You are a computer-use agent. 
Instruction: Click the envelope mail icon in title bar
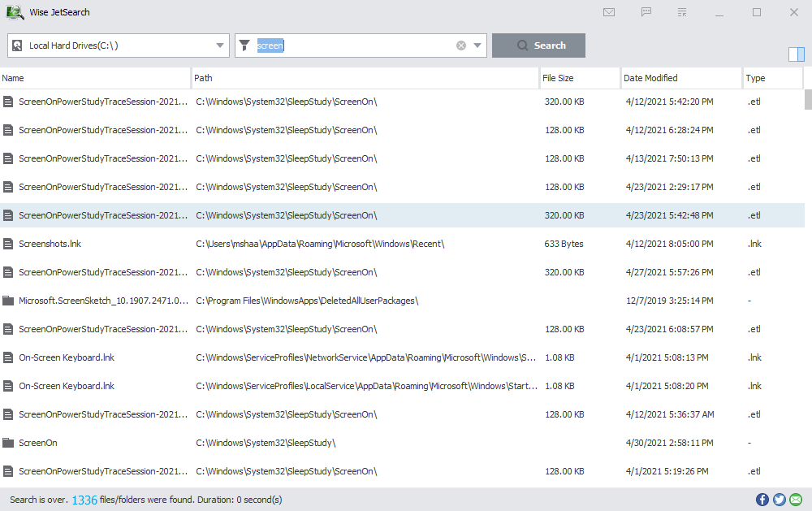(609, 12)
